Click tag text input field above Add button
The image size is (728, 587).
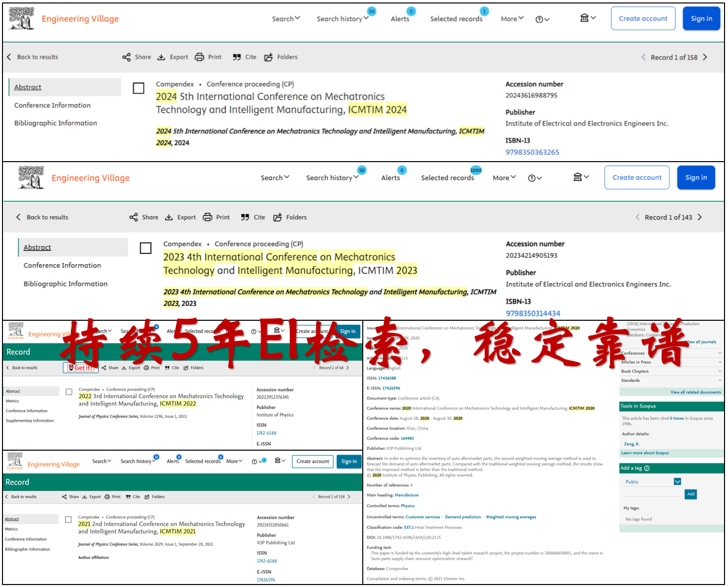coord(653,493)
